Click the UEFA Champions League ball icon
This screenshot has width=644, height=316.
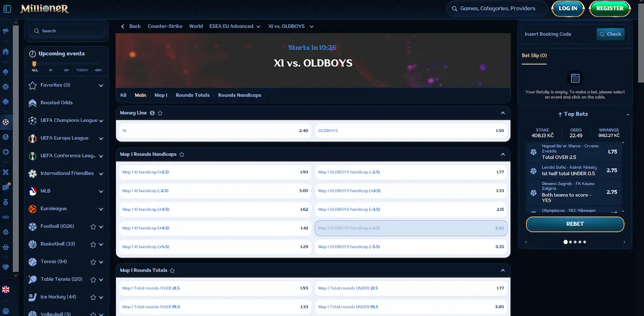pyautogui.click(x=32, y=120)
